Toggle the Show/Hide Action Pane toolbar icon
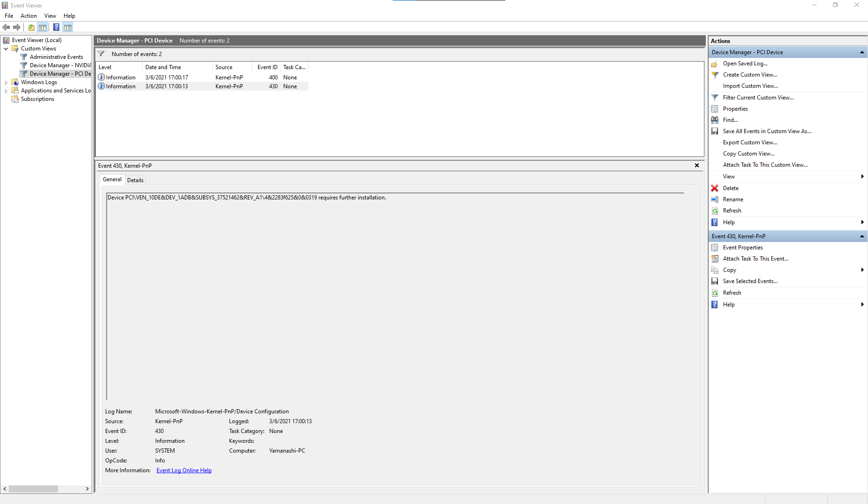 [68, 28]
